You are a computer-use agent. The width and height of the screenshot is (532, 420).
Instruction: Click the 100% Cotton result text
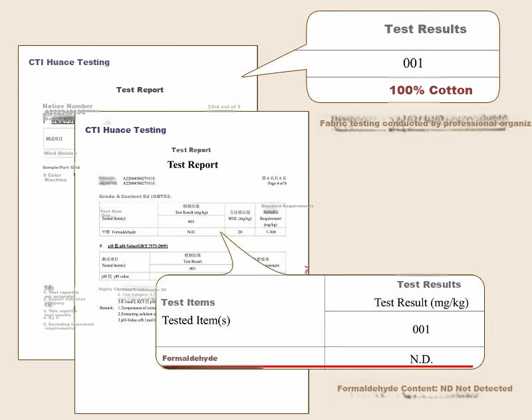click(x=430, y=90)
